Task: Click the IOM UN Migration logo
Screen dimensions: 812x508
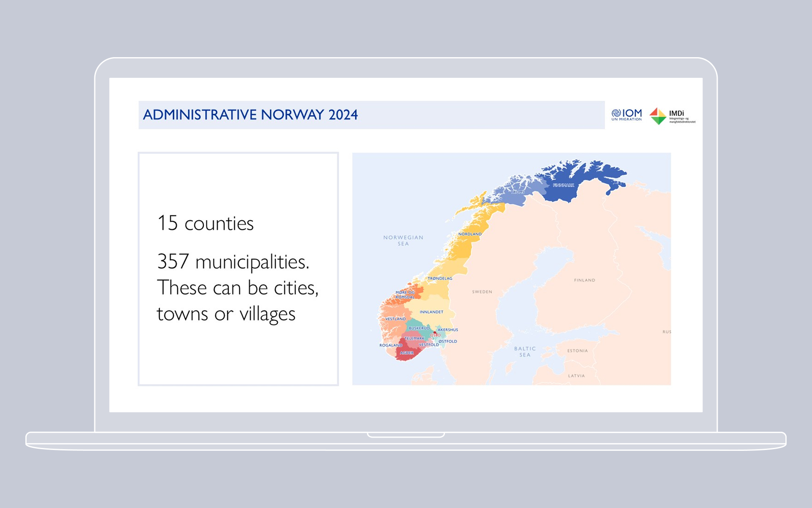Action: coord(626,115)
